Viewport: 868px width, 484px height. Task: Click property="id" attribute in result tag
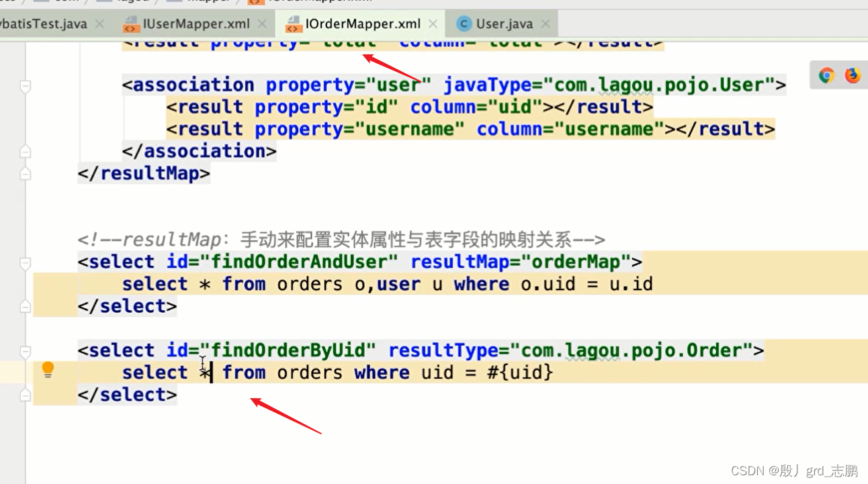pyautogui.click(x=327, y=107)
